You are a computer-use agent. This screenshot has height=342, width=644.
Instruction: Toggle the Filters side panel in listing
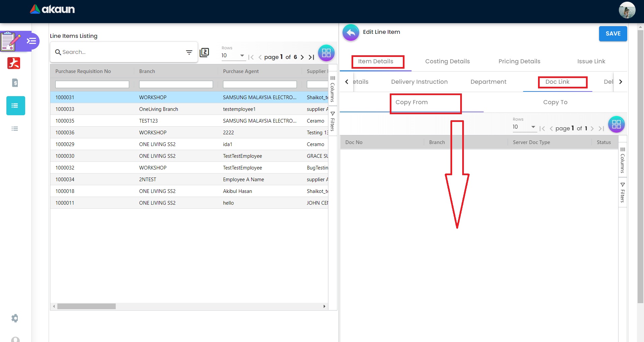tap(332, 121)
